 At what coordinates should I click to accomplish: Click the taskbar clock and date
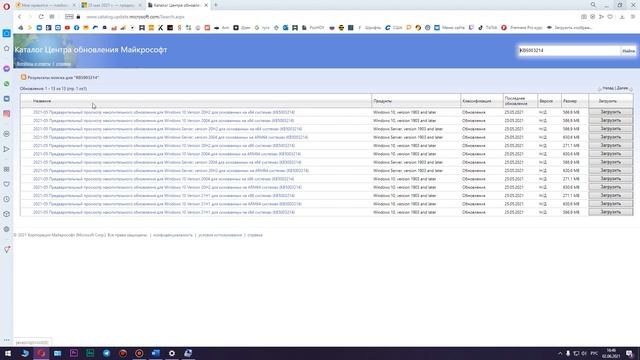click(x=611, y=353)
